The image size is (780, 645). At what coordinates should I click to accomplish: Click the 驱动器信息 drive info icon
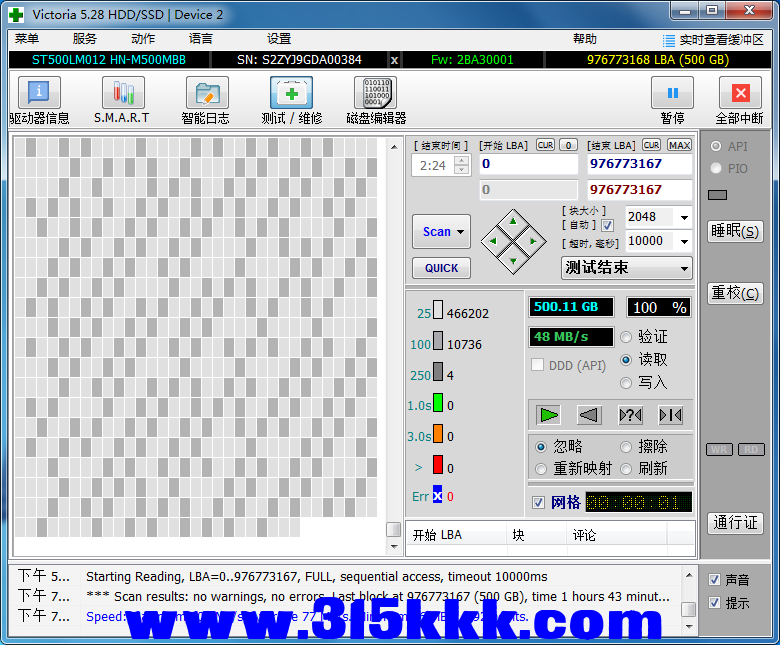click(x=39, y=94)
